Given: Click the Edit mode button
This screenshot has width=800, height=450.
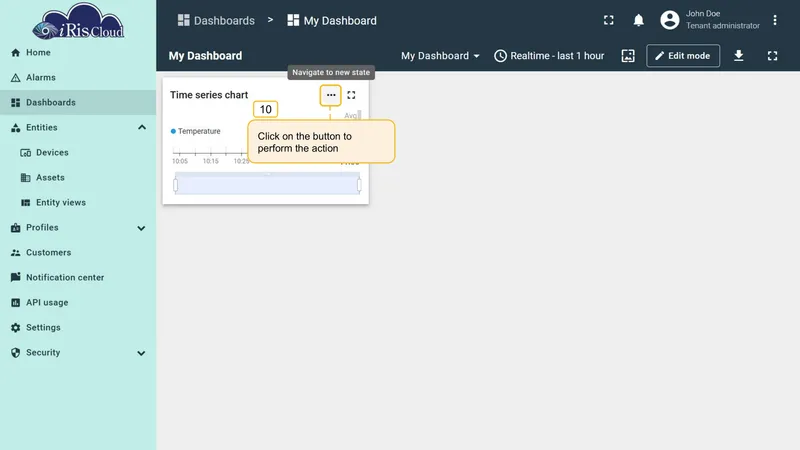Looking at the screenshot, I should tap(683, 56).
